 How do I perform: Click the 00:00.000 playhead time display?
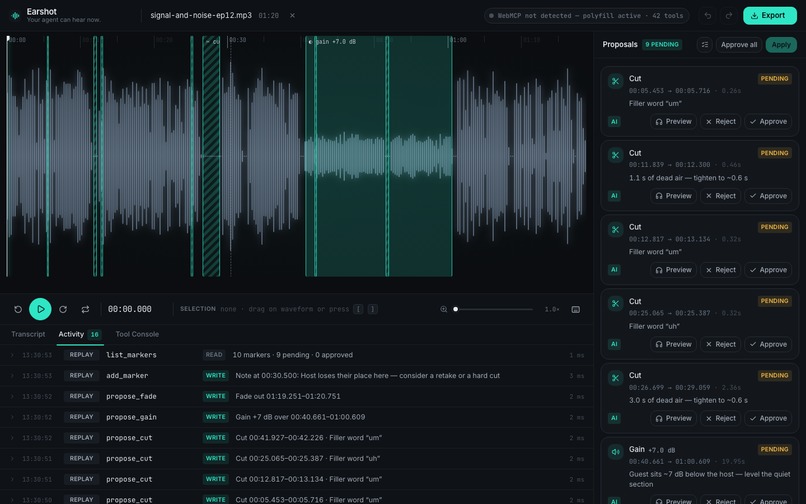coord(130,309)
